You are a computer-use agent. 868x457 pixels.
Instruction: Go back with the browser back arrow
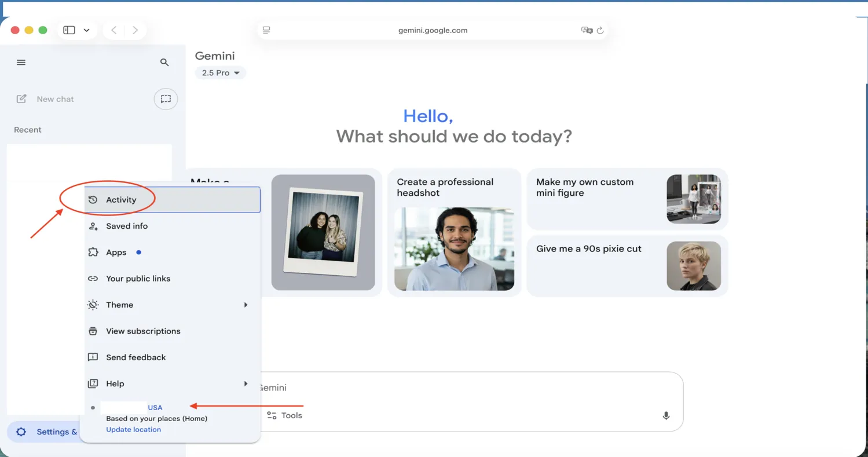[x=114, y=30]
